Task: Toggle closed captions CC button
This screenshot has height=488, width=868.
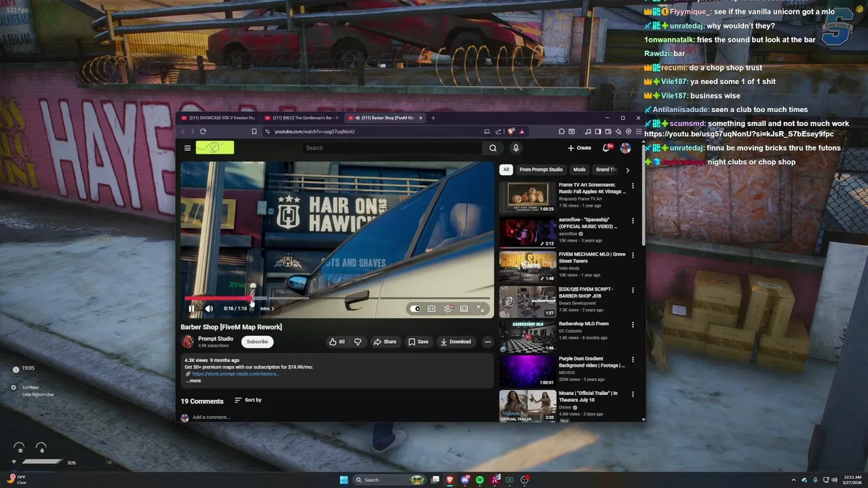Action: click(431, 308)
